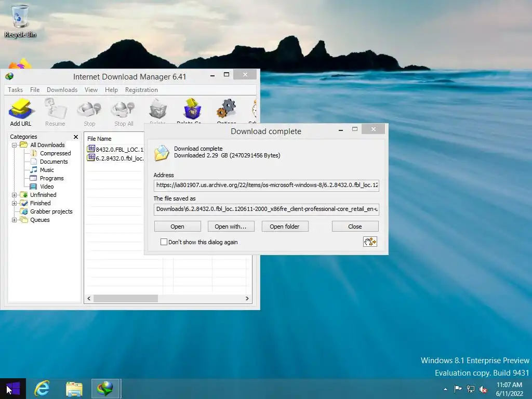
Task: Select the Documents category
Action: pos(54,162)
